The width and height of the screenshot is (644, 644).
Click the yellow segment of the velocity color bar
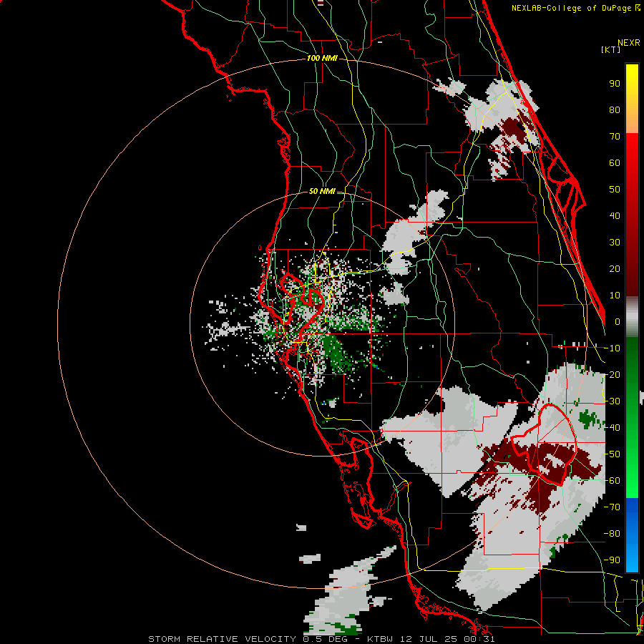pyautogui.click(x=632, y=99)
